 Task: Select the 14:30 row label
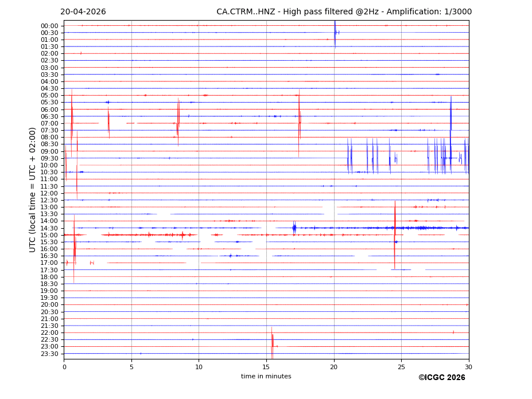[49, 228]
